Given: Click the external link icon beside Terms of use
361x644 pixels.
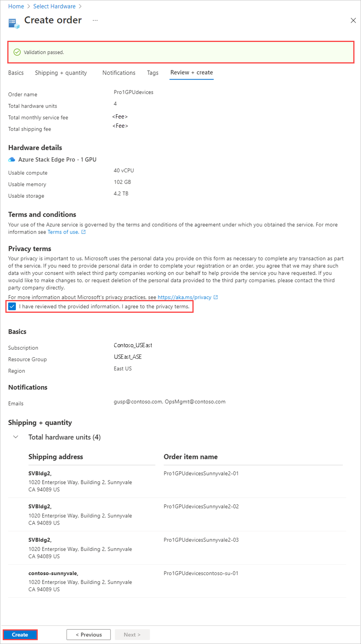Looking at the screenshot, I should (x=83, y=232).
